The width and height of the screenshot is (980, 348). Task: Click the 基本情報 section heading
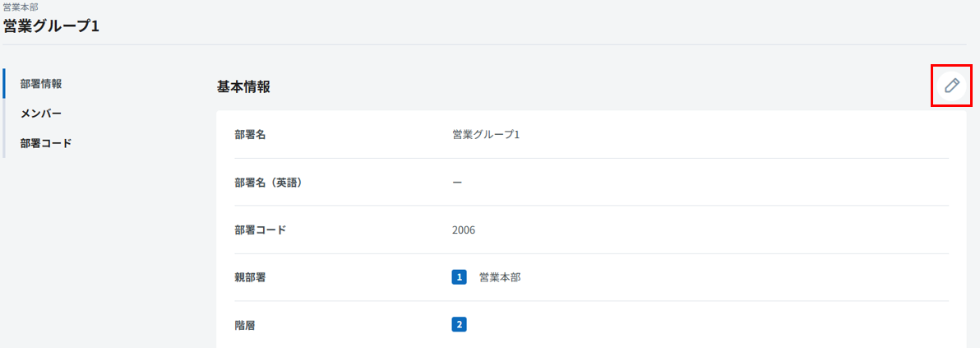(243, 86)
